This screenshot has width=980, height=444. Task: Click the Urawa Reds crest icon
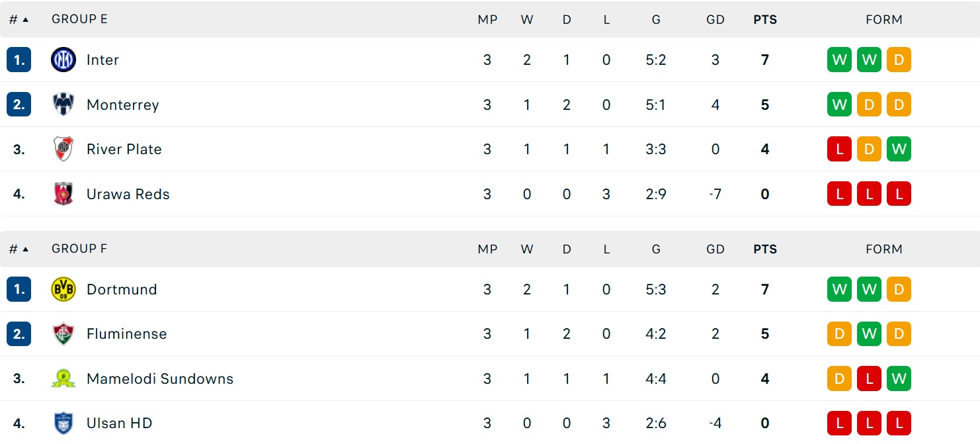click(x=63, y=194)
